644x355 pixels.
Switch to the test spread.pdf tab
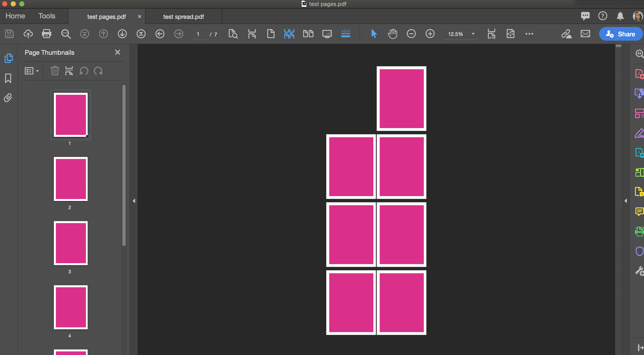[x=183, y=17]
